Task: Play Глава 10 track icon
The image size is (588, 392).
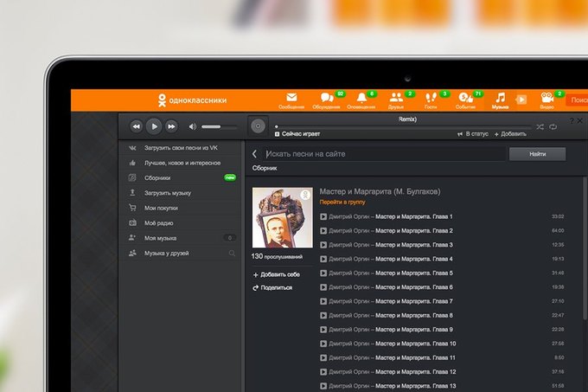Action: (323, 344)
